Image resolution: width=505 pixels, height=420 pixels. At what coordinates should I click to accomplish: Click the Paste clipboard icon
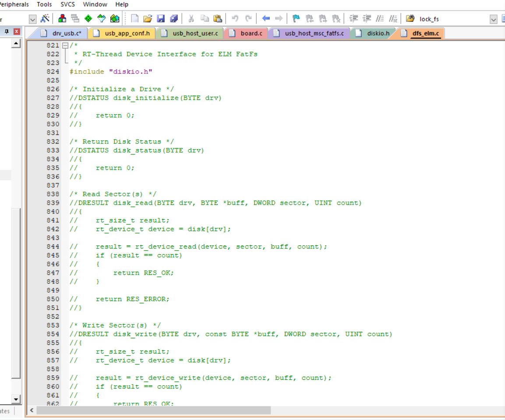pos(218,19)
